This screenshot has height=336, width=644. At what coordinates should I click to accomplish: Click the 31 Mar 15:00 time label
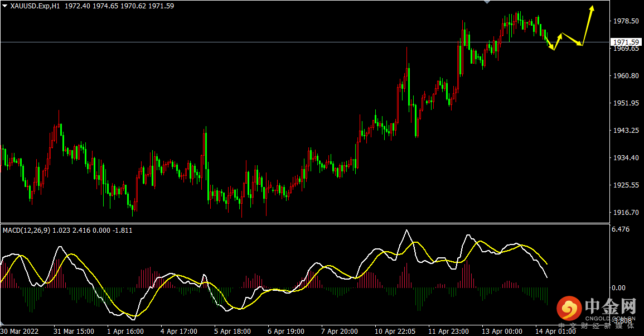74,332
